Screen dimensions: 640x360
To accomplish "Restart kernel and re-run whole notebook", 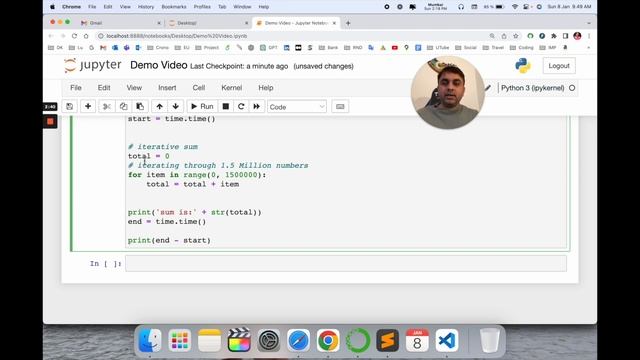I will click(x=256, y=107).
